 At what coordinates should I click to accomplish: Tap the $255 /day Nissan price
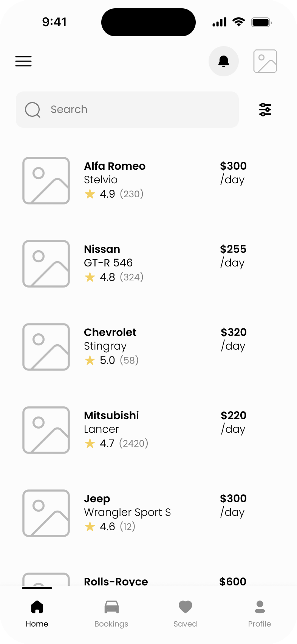(x=233, y=256)
